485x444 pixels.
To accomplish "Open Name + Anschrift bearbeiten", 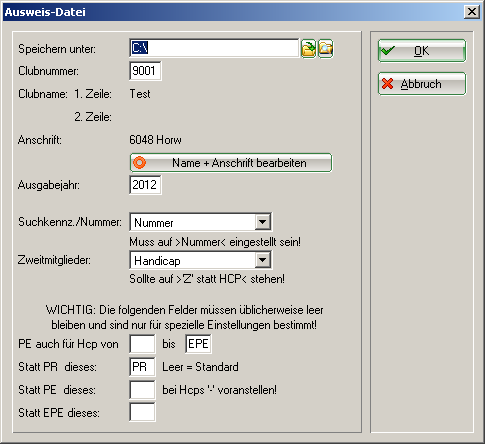I will click(231, 163).
